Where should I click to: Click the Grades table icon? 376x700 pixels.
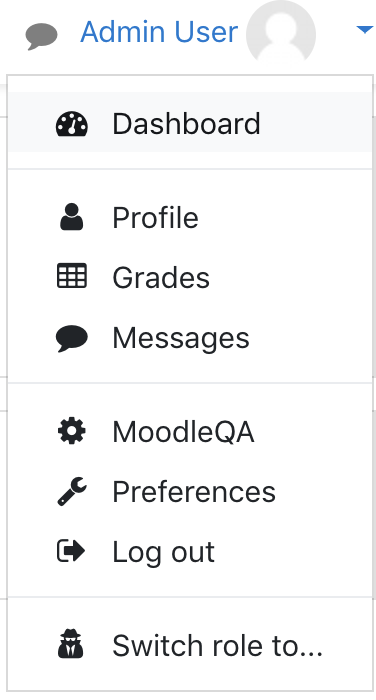[71, 276]
